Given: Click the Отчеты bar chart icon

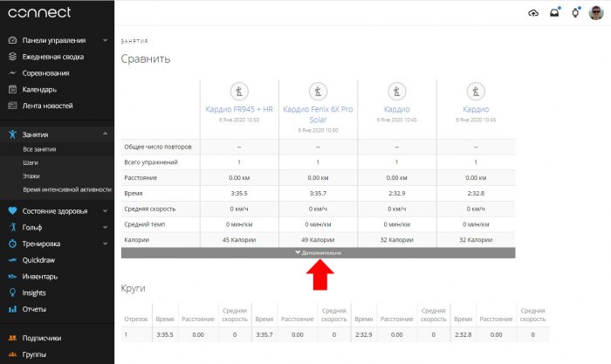Looking at the screenshot, I should 12,309.
